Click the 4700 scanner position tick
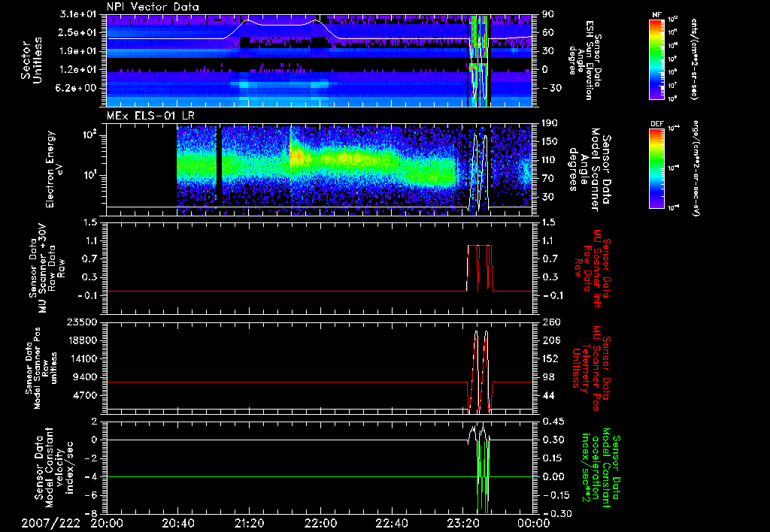Image resolution: width=770 pixels, height=532 pixels. coord(85,395)
